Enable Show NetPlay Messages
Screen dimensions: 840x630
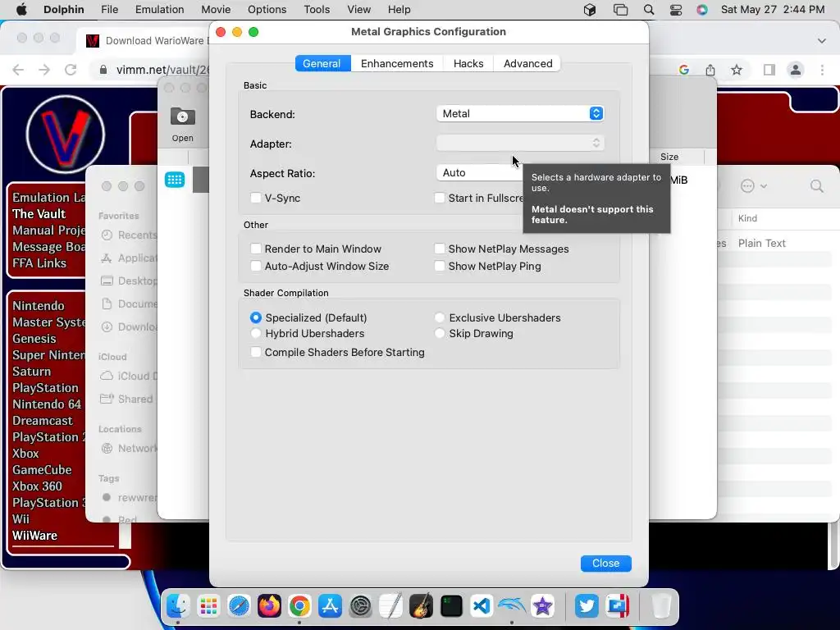[x=440, y=249]
